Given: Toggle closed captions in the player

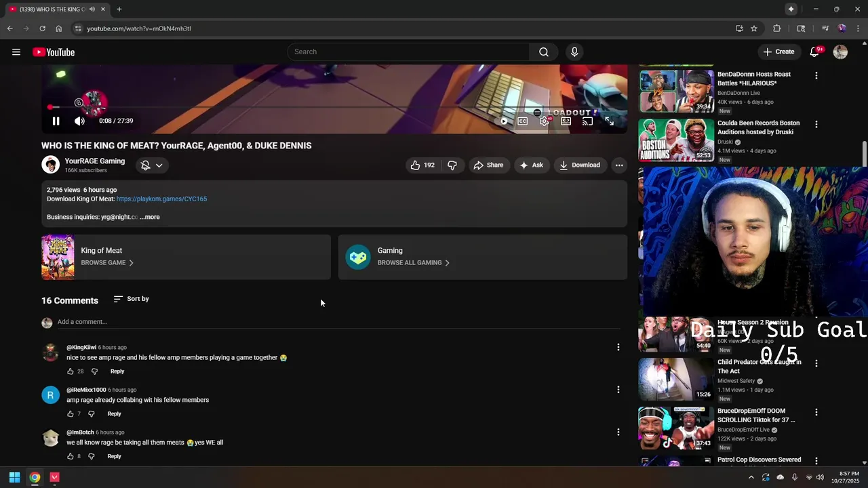Looking at the screenshot, I should (523, 121).
